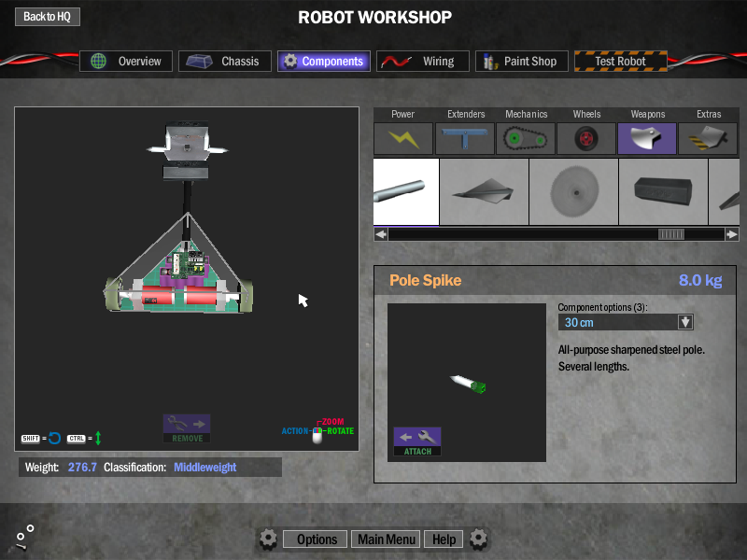Click the spray can Paint Shop icon
Screen dimensions: 747x560
coord(490,61)
